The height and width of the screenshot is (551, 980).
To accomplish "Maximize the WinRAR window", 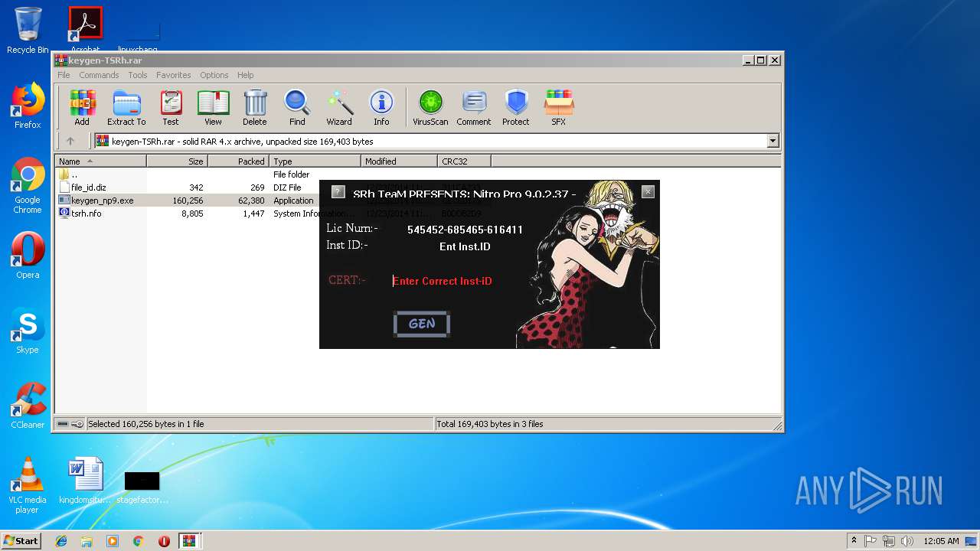I will (x=760, y=60).
